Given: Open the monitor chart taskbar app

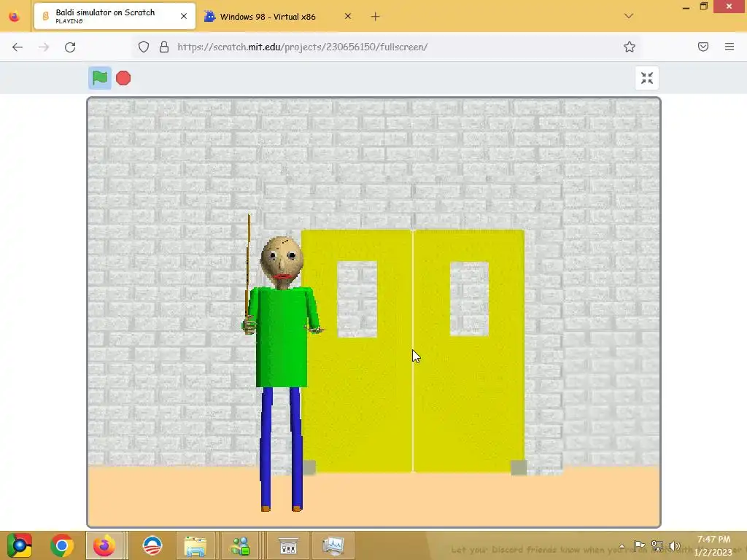Looking at the screenshot, I should tap(333, 545).
